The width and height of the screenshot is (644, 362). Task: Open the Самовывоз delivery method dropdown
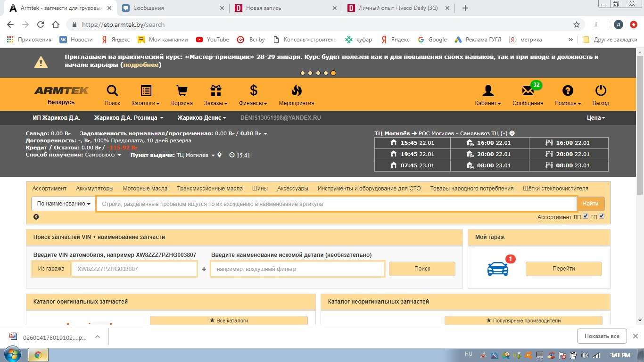103,155
